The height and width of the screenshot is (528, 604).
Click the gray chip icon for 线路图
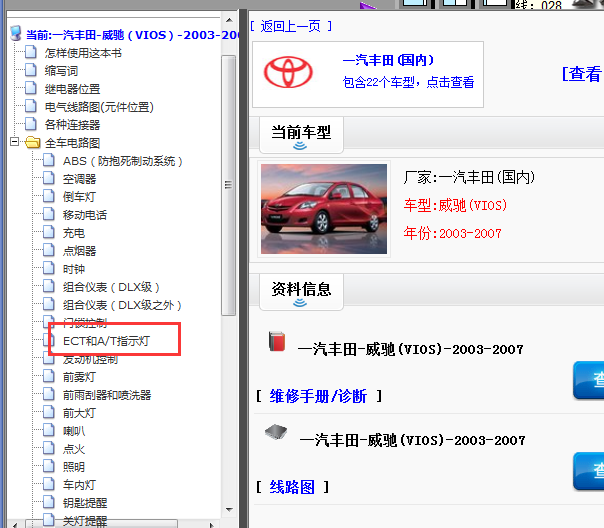(276, 432)
